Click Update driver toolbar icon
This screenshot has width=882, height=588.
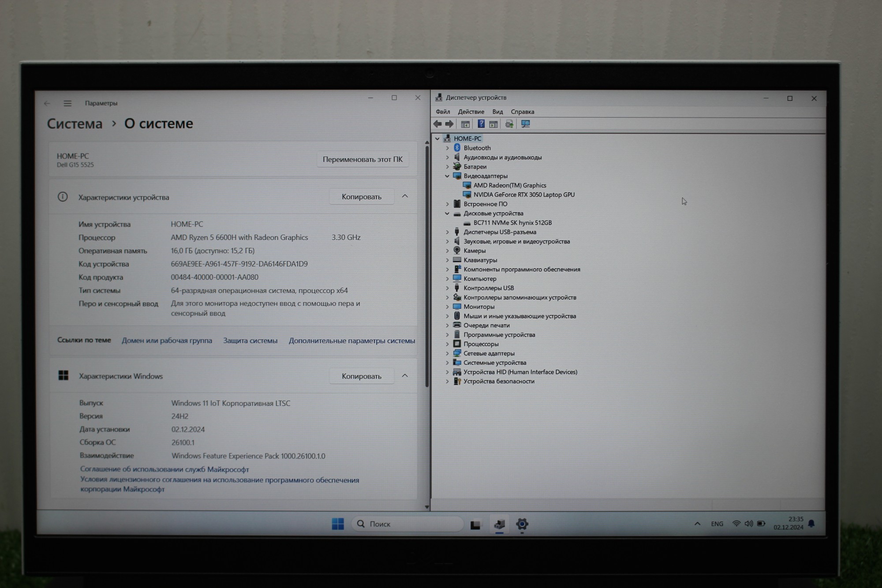tap(509, 124)
